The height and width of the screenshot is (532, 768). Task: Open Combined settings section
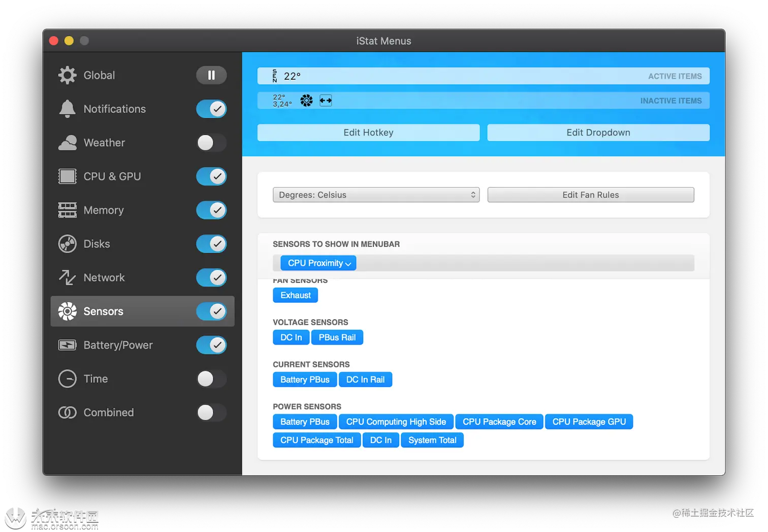point(142,412)
